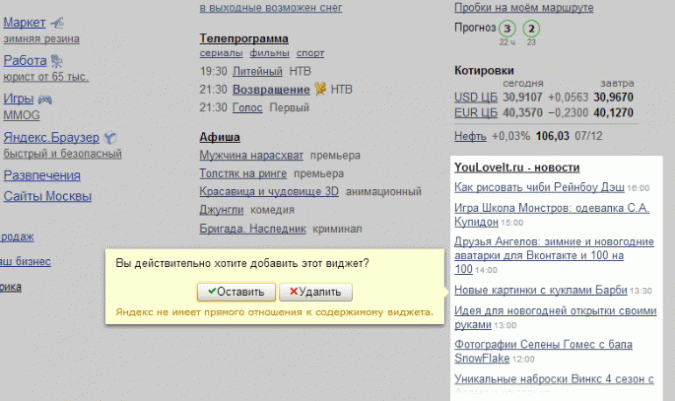The height and width of the screenshot is (401, 675).
Task: Click traffic forecast circle for 22 ч
Action: 507,29
